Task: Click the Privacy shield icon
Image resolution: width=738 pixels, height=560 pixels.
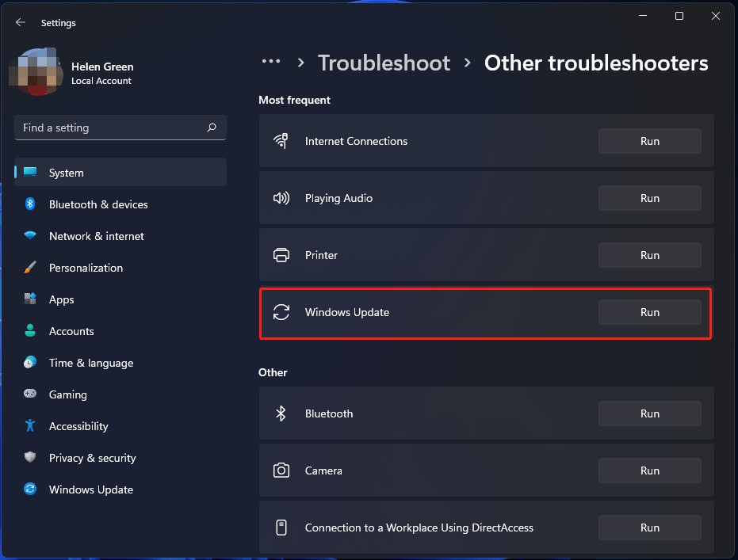Action: (x=30, y=457)
